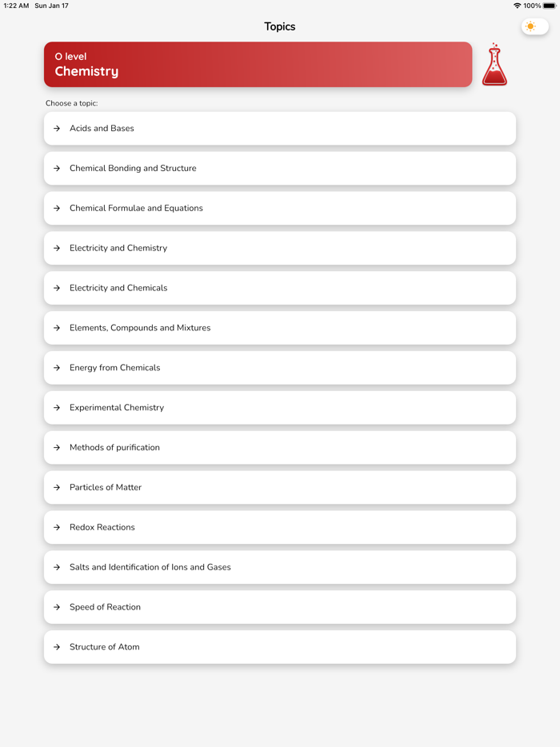Open the Elements, Compounds and Mixtures topic
Viewport: 560px width, 747px height.
[280, 327]
